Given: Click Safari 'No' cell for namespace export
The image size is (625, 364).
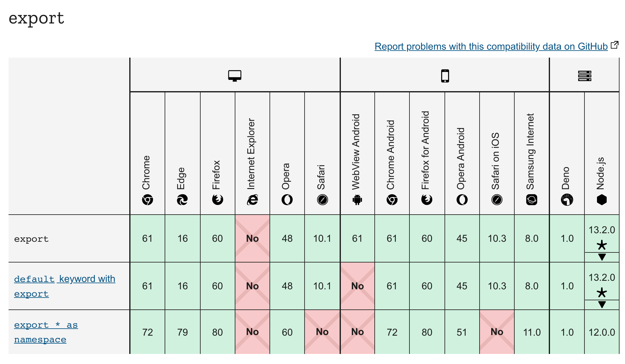Looking at the screenshot, I should [322, 332].
